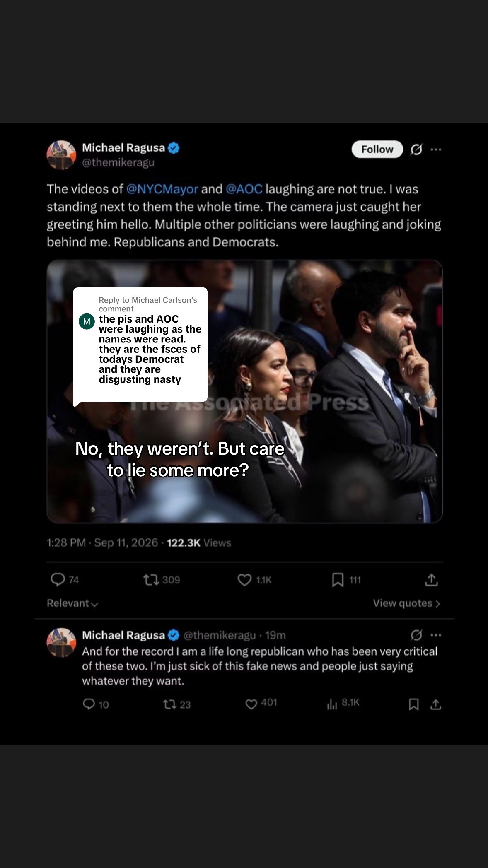Open Michael Ragusa's top profile avatar
488x868 pixels.
[61, 155]
